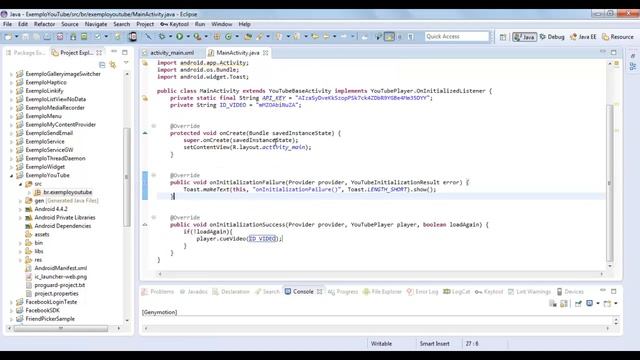Click the Clear Console icon
The height and width of the screenshot is (360, 640).
click(553, 304)
